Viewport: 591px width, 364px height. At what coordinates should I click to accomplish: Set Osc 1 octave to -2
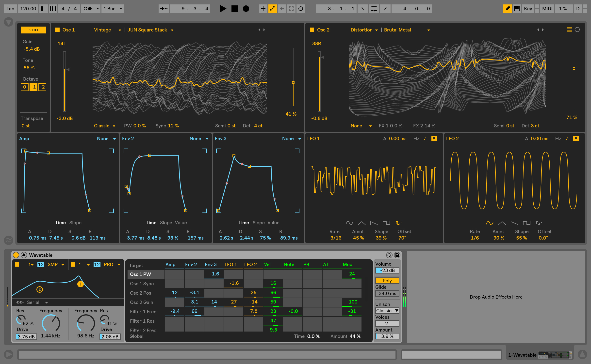42,87
